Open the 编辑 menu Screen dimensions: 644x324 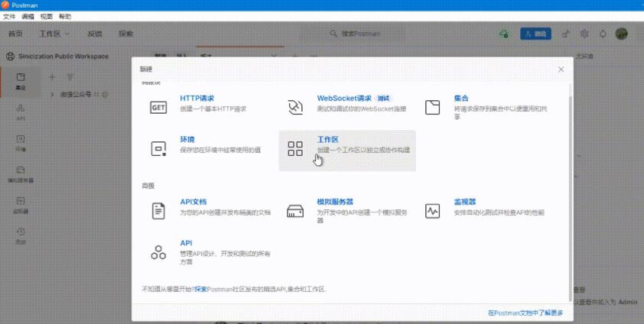point(28,16)
